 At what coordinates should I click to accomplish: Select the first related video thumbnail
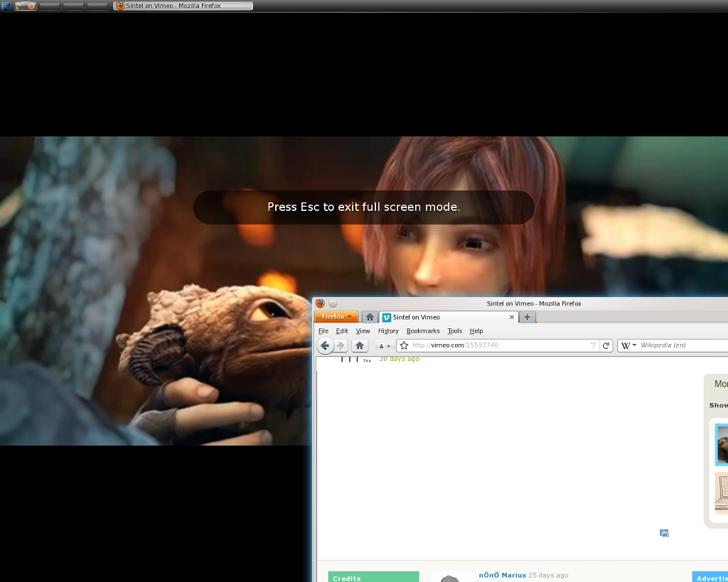[x=722, y=444]
